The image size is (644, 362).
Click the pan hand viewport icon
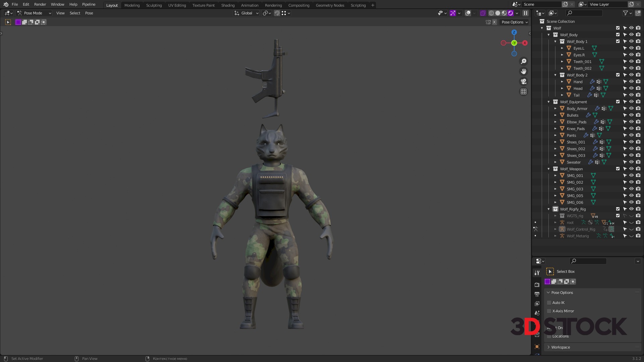523,71
